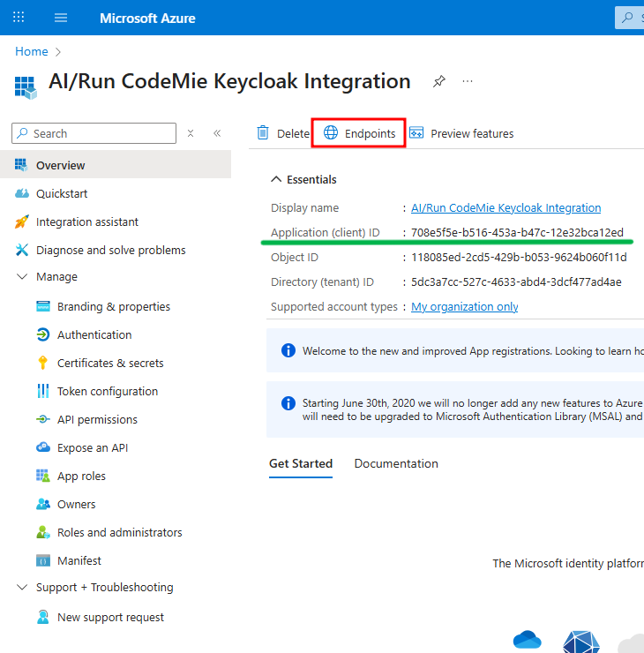This screenshot has height=653, width=644.
Task: Open the AI/Run CodeMie Keycloak Integration link
Action: (505, 208)
